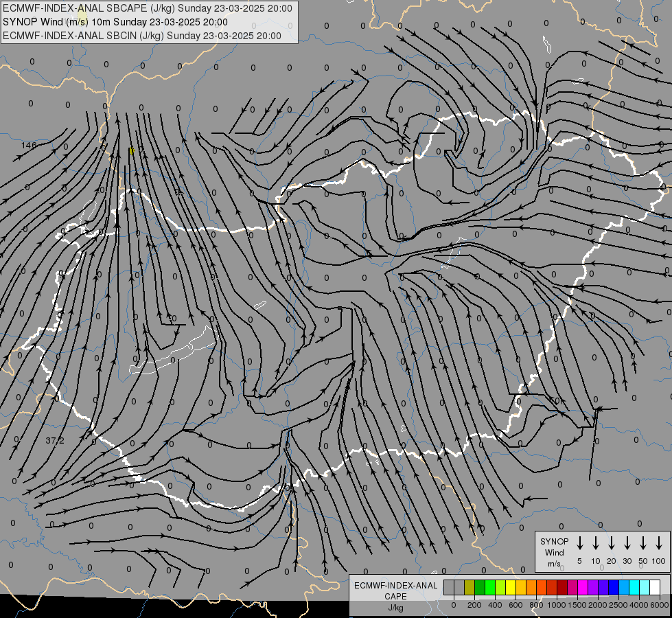Viewport: 672px width, 618px height.
Task: Click the 200 tick label on CAPE scale
Action: [474, 605]
